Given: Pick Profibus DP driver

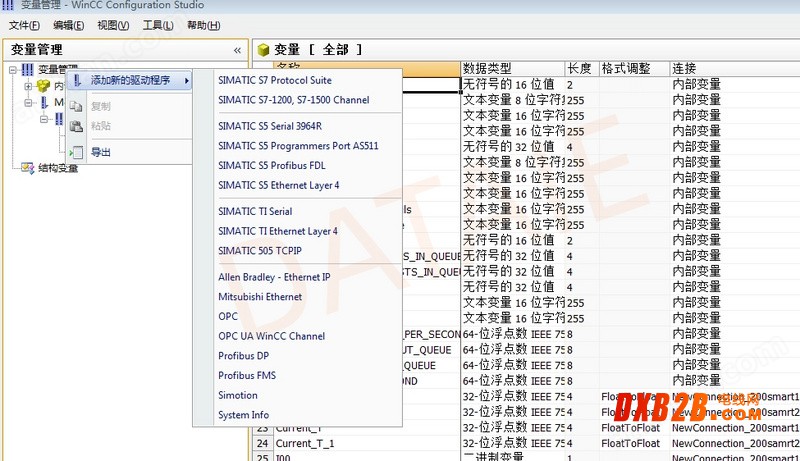Looking at the screenshot, I should tap(243, 356).
